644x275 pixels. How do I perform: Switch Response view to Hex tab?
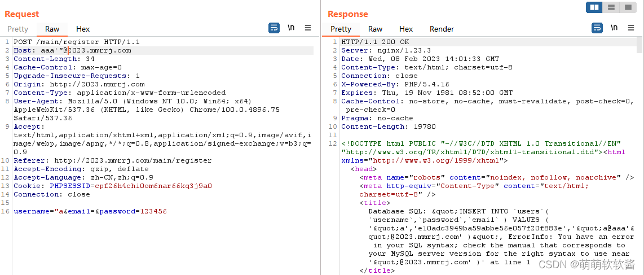coord(406,29)
